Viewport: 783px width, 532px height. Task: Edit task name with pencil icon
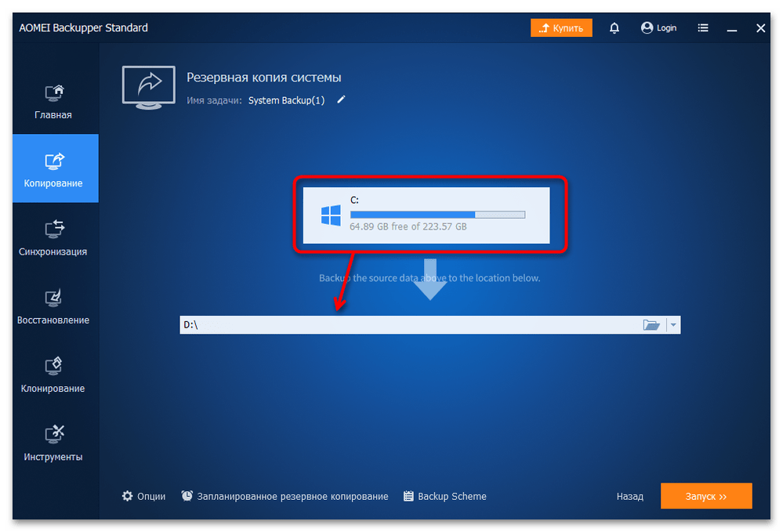[341, 100]
